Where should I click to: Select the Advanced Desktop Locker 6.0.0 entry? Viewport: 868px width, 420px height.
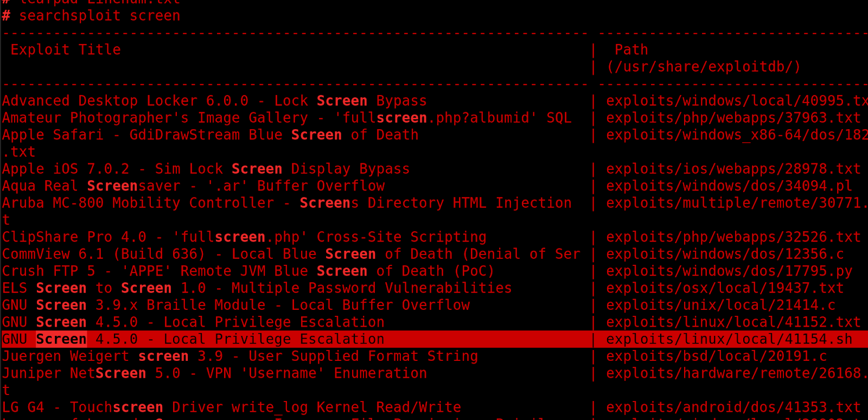[214, 101]
